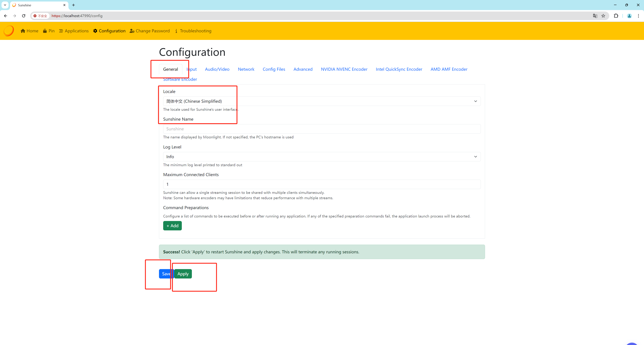Open the Applications page

pos(74,31)
